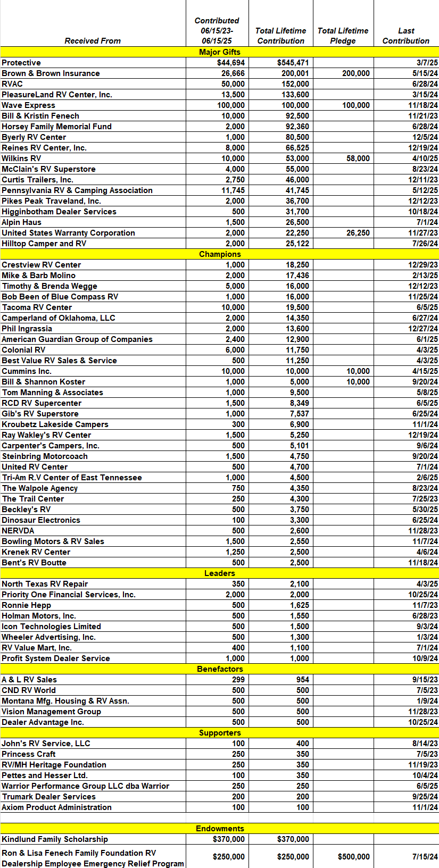The width and height of the screenshot is (439, 868).
Task: Click the "Dinosaur Electronics" name
Action: pos(41,520)
